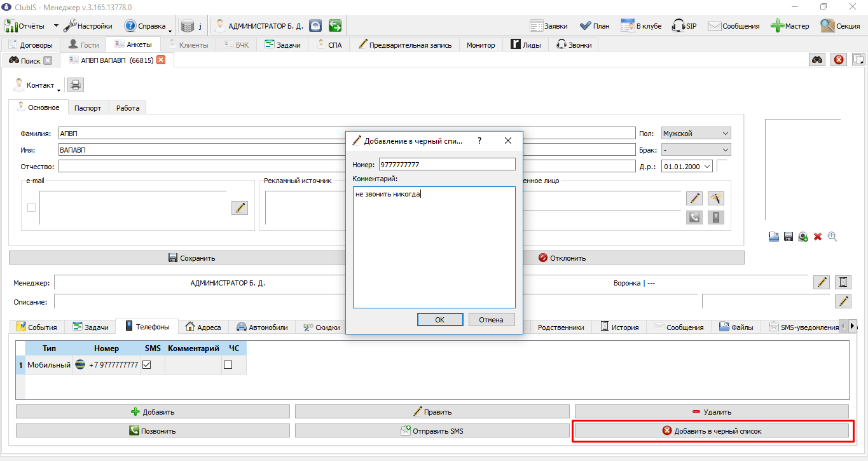Click the eraser clear button beside trusted person
Screen dimensions: 868x461
(716, 198)
